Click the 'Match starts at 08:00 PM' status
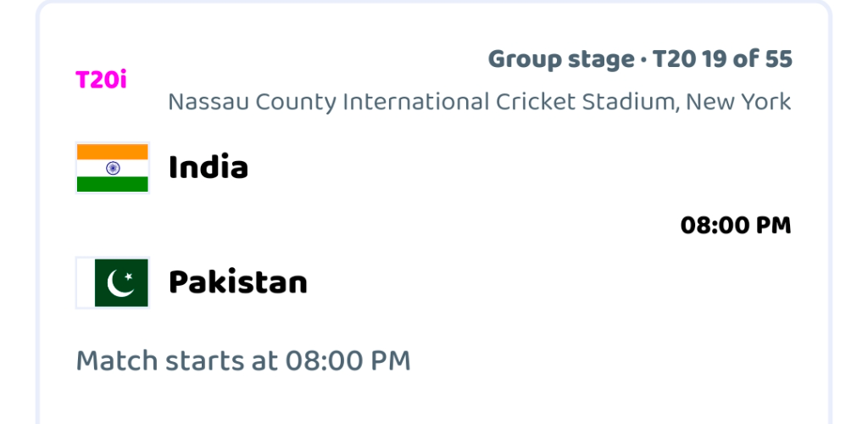 243,360
